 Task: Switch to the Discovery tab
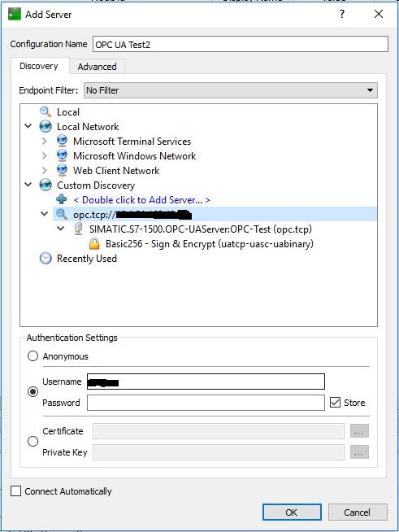pyautogui.click(x=39, y=66)
